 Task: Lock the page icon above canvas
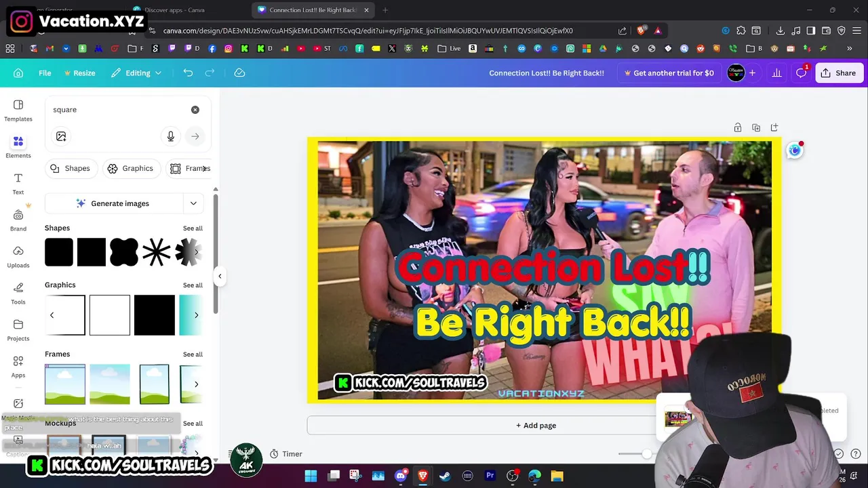(738, 127)
